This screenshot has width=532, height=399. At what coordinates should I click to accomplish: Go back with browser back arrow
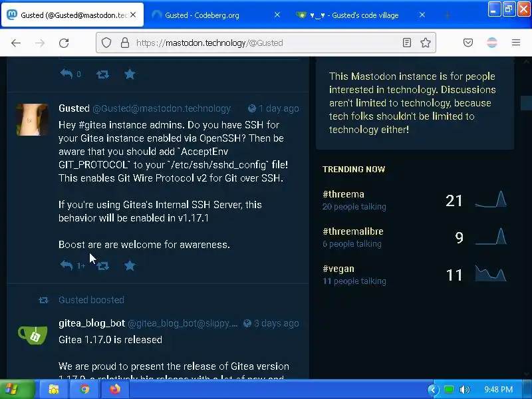pyautogui.click(x=16, y=43)
